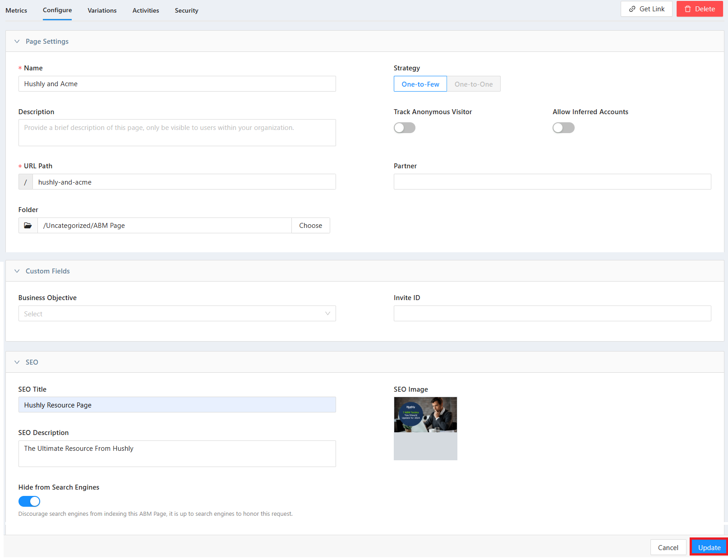Image resolution: width=728 pixels, height=560 pixels.
Task: Click the Choose folder button
Action: click(311, 226)
